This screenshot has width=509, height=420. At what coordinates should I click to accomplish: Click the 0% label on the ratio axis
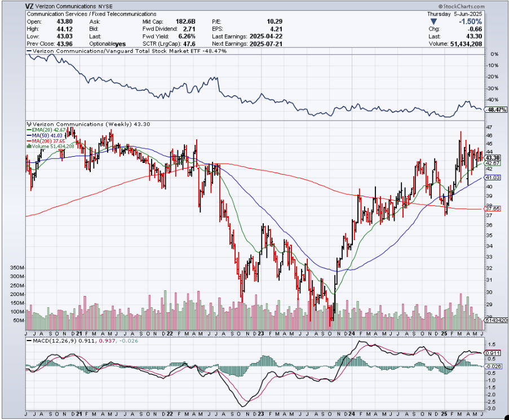click(x=494, y=54)
